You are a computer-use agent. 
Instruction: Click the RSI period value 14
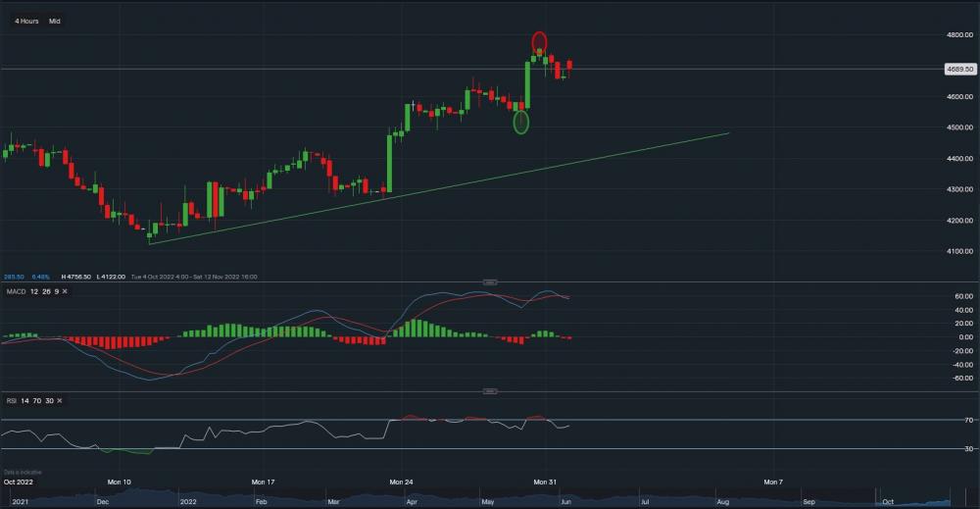tap(25, 401)
